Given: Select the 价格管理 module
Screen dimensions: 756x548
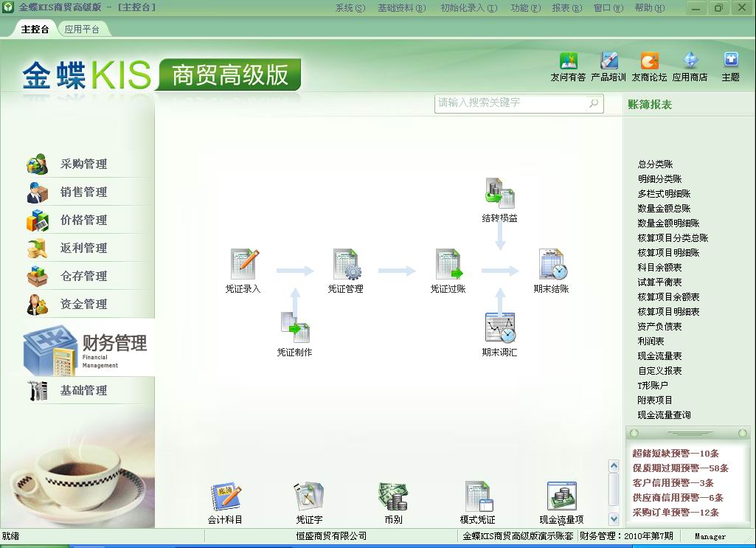Looking at the screenshot, I should (83, 220).
